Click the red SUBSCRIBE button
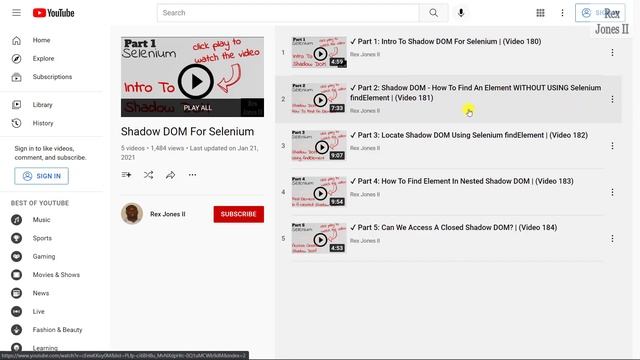This screenshot has width=640, height=360. point(239,214)
